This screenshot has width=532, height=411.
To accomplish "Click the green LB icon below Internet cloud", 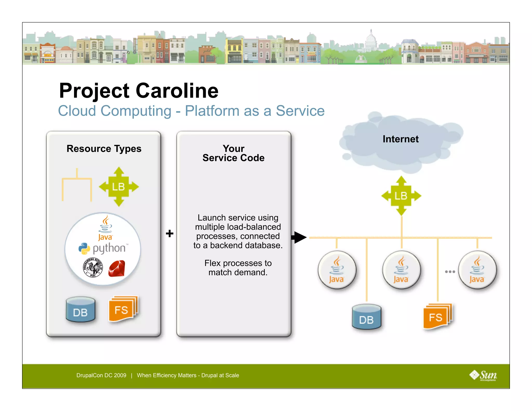I will point(401,196).
